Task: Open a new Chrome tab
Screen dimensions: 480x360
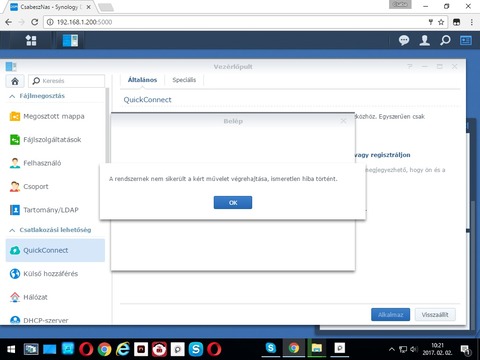Action: (106, 7)
